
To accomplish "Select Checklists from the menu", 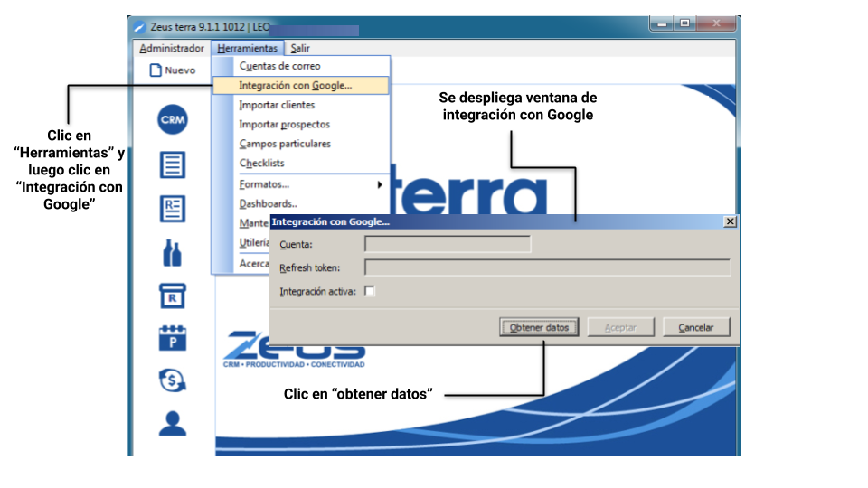I will coord(301,163).
